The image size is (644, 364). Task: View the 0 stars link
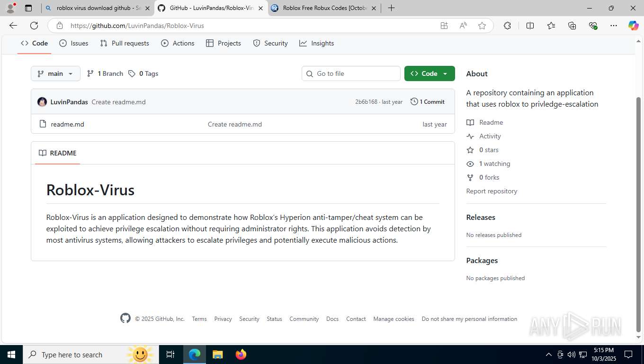tap(483, 150)
